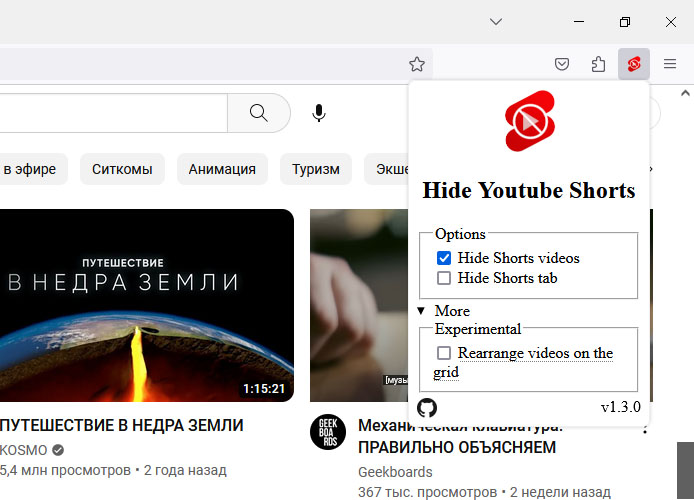Start voice search with the microphone icon
The image size is (694, 500).
(x=319, y=113)
